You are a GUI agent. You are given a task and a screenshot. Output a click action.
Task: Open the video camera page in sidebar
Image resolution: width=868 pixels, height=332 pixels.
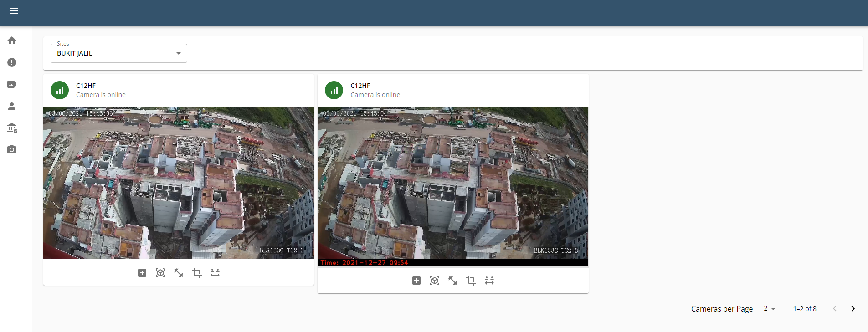click(12, 84)
